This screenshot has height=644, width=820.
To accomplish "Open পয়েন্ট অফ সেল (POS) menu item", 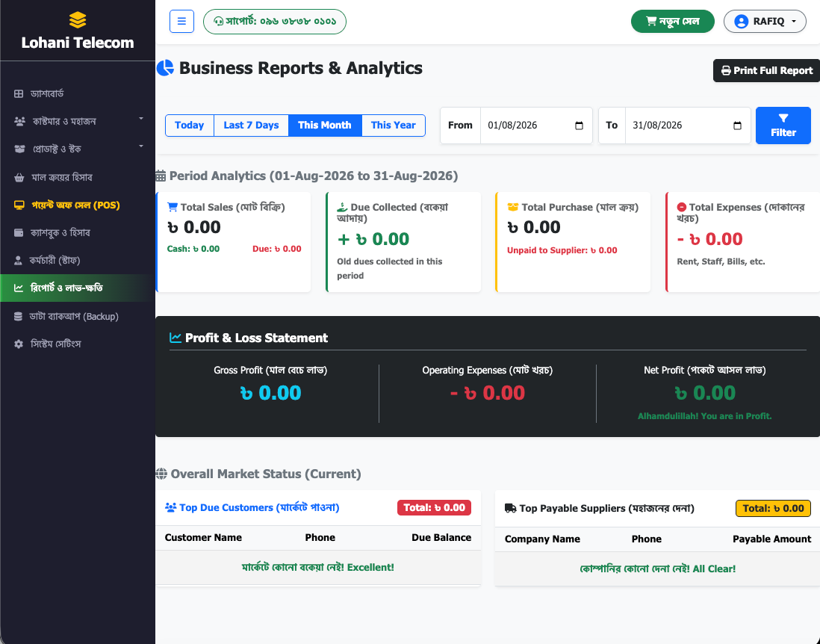I will pyautogui.click(x=78, y=205).
